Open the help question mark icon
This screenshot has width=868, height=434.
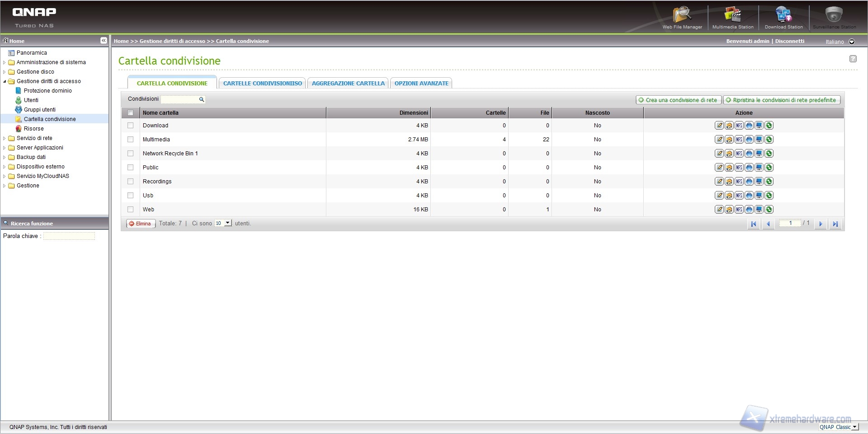click(853, 59)
